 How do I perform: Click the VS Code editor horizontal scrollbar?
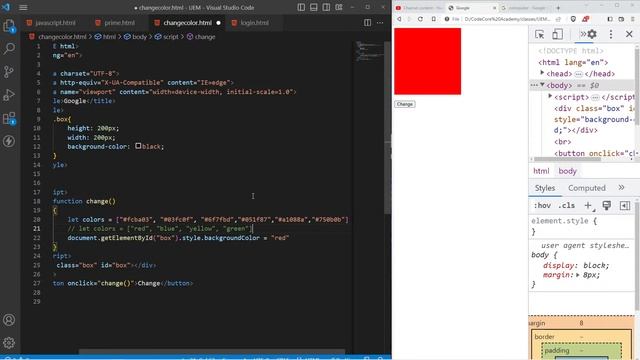(x=212, y=351)
